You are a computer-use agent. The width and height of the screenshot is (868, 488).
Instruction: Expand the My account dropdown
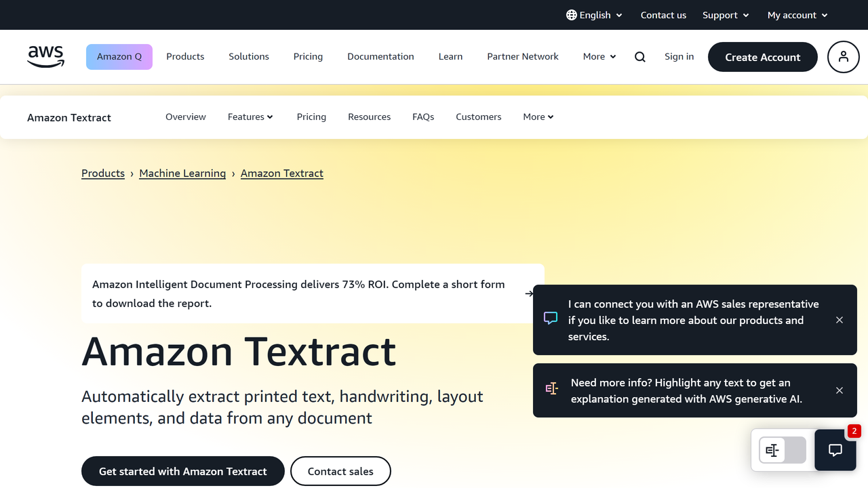click(x=797, y=15)
